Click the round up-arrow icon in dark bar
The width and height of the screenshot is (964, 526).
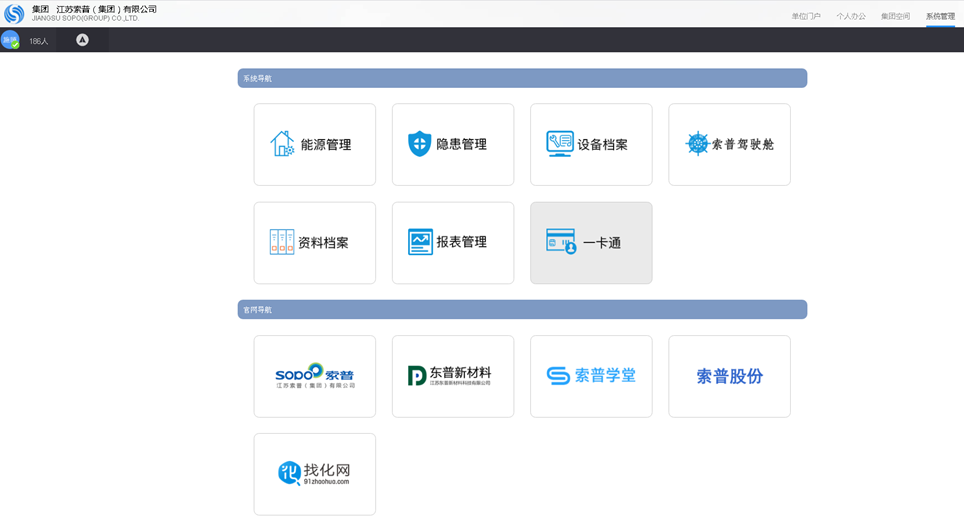coord(82,40)
